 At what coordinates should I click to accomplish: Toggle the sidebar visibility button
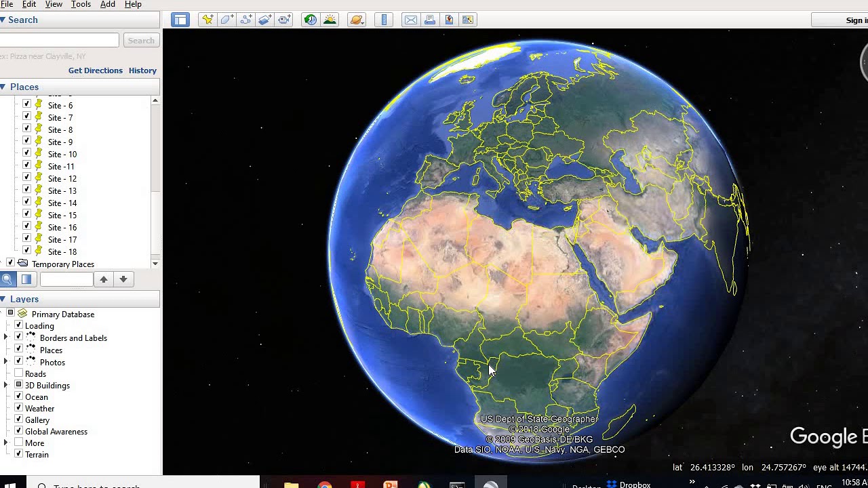pyautogui.click(x=180, y=20)
